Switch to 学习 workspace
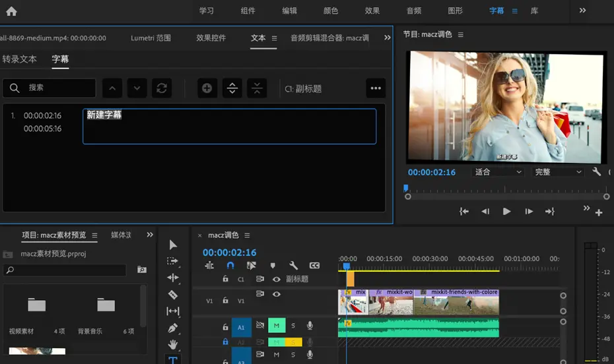The width and height of the screenshot is (614, 364). click(207, 11)
